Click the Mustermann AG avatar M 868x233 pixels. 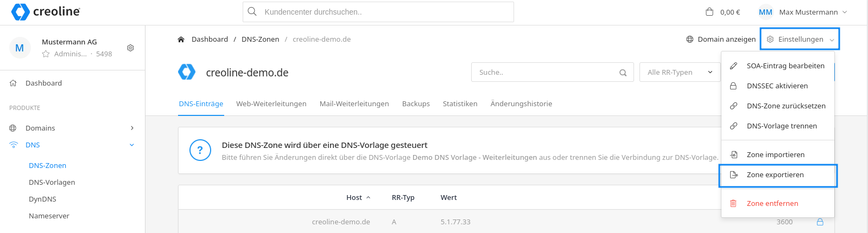tap(20, 48)
